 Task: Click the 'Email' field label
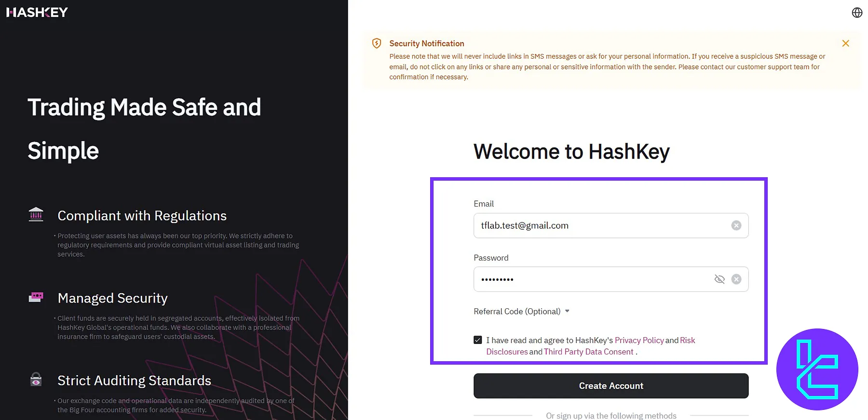pos(484,204)
